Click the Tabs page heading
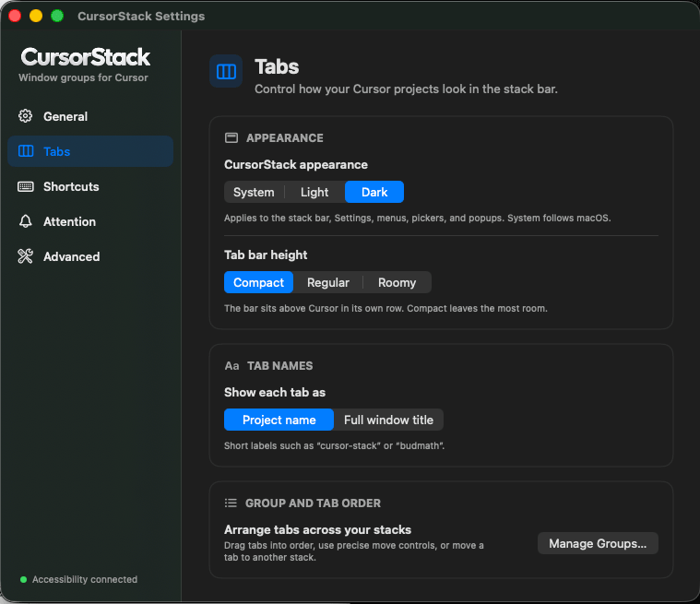Screen dimensions: 700x604 pos(277,67)
